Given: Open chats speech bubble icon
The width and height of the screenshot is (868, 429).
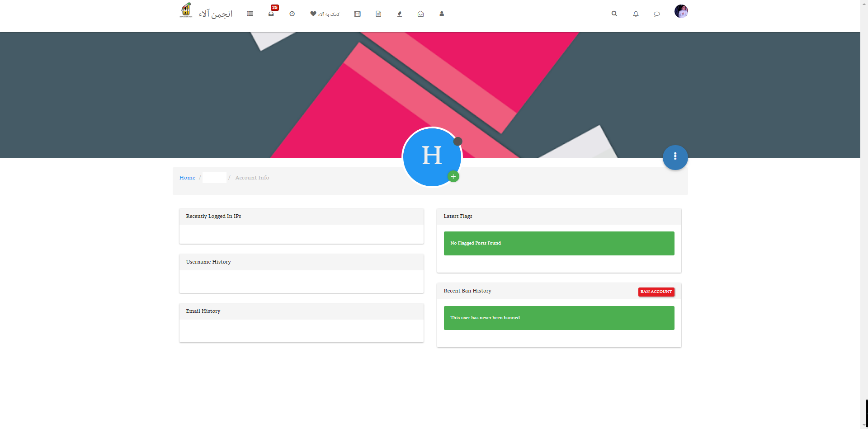Looking at the screenshot, I should click(x=657, y=14).
